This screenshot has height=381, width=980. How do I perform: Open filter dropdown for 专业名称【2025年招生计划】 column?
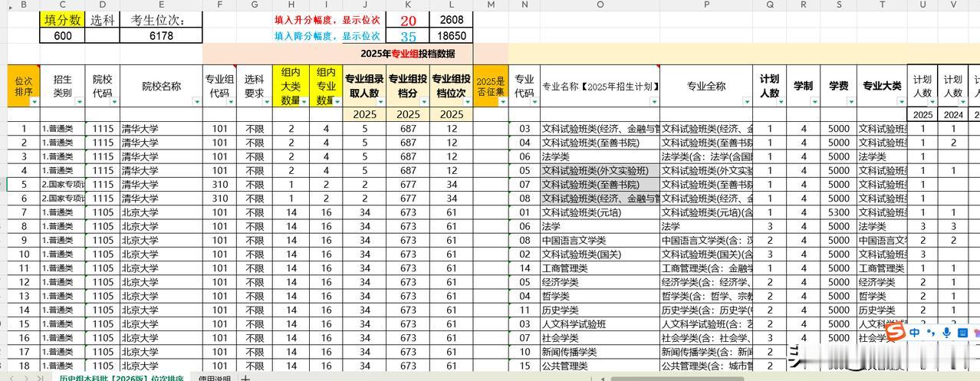click(x=653, y=102)
